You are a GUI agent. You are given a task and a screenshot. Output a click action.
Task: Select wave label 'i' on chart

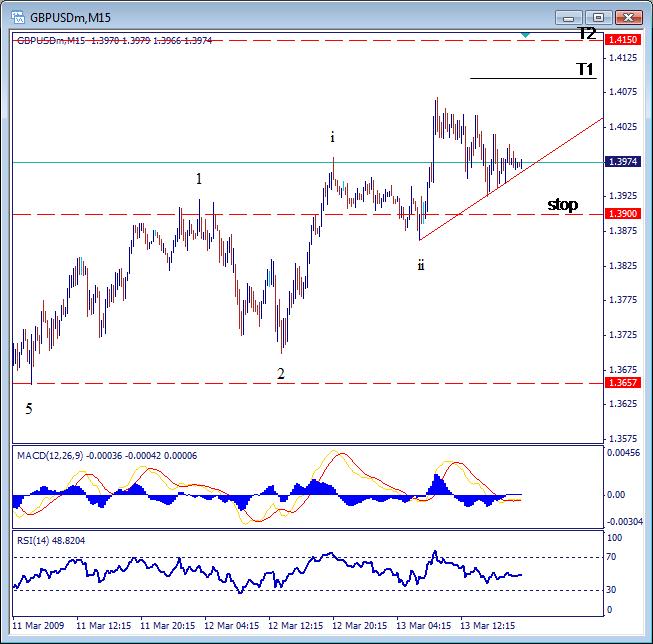(332, 137)
